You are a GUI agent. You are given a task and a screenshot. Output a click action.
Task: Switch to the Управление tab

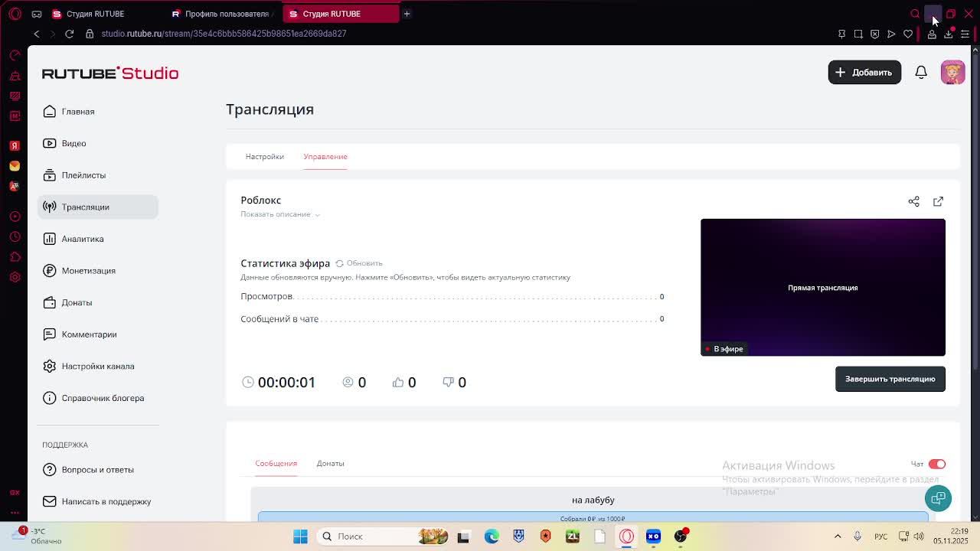point(325,156)
